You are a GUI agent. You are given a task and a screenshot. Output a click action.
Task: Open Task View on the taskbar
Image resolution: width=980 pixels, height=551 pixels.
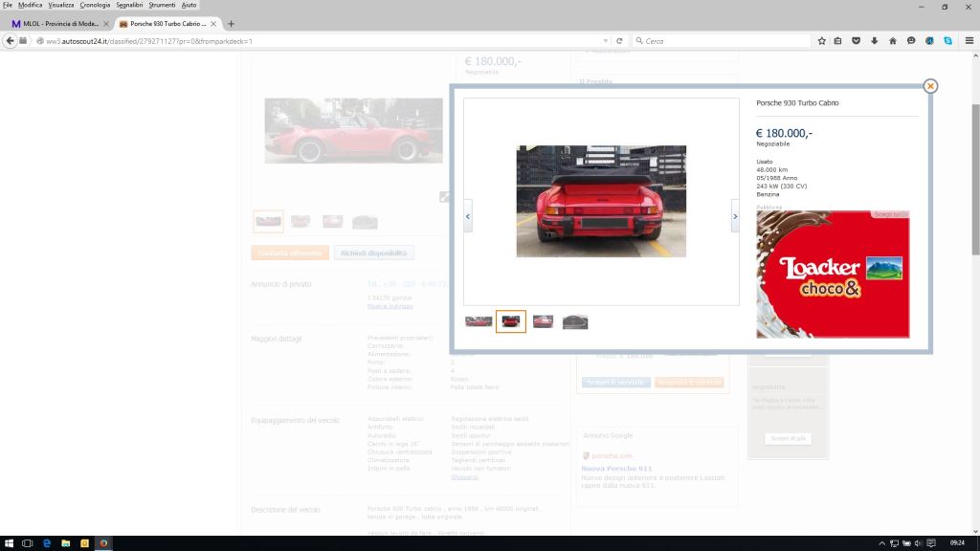pos(28,543)
